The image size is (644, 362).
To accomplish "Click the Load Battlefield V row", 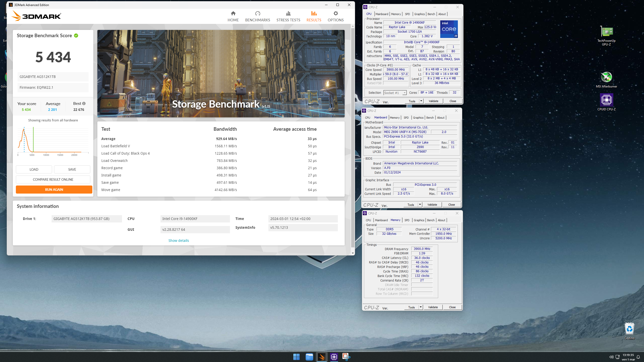I will click(x=209, y=146).
